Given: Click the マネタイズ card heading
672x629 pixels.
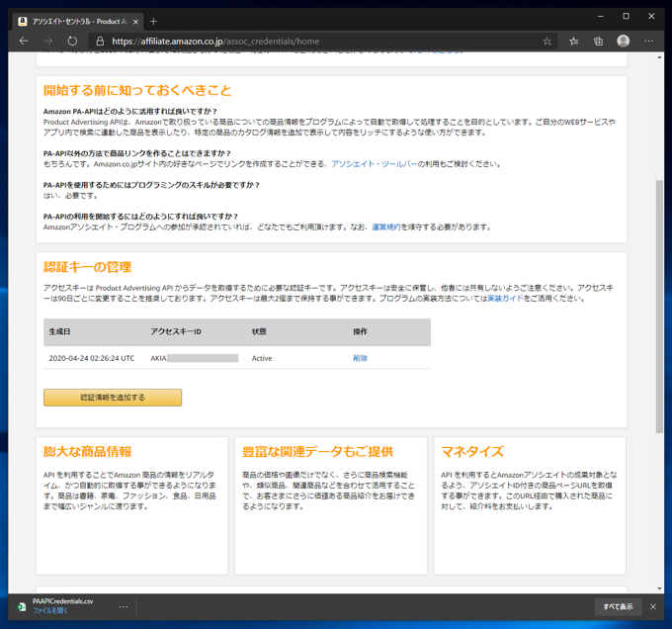Looking at the screenshot, I should (x=472, y=452).
